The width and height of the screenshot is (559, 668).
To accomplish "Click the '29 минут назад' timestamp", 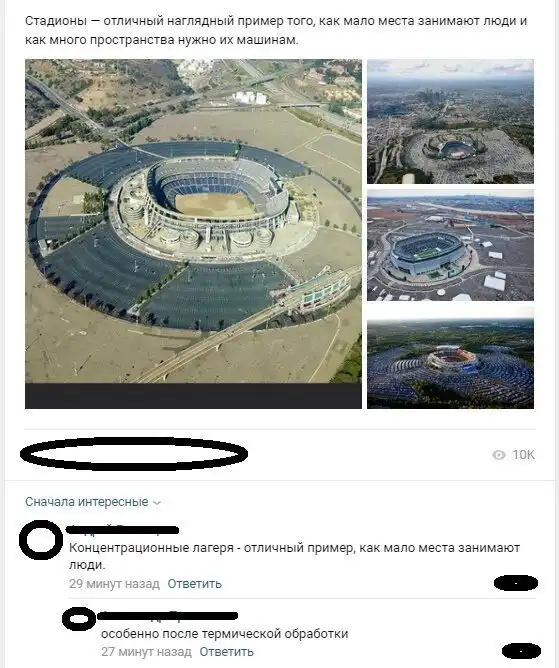I will pyautogui.click(x=114, y=584).
